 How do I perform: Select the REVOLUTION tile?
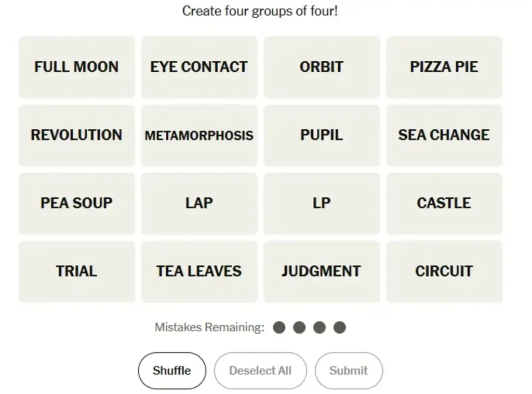click(x=76, y=135)
